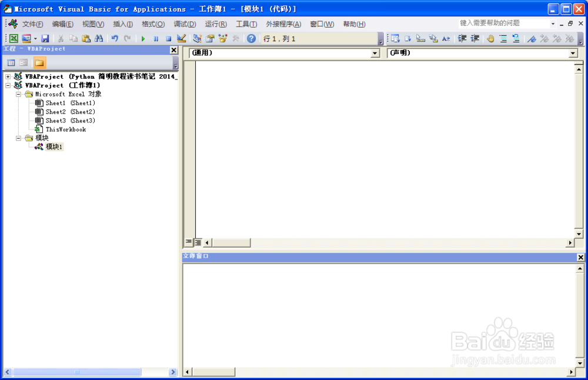The height and width of the screenshot is (380, 588).
Task: Select Sheet2 (Sheet2) in project tree
Action: (x=70, y=112)
